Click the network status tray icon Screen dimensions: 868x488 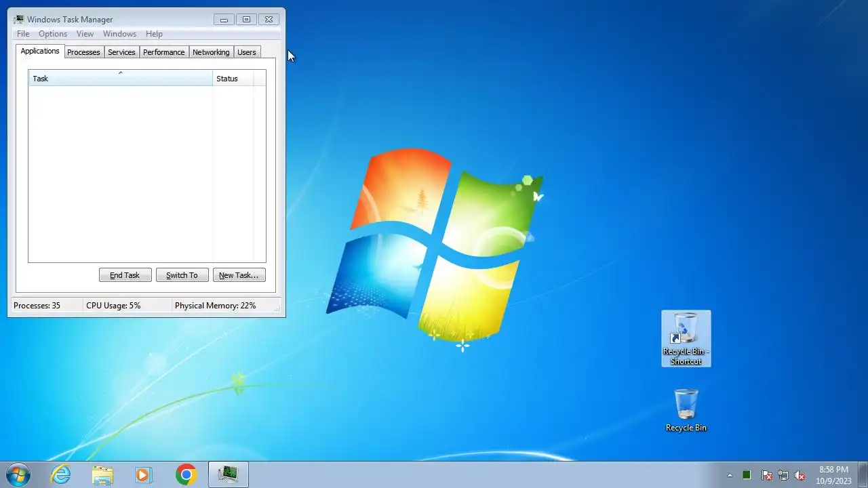(x=783, y=475)
